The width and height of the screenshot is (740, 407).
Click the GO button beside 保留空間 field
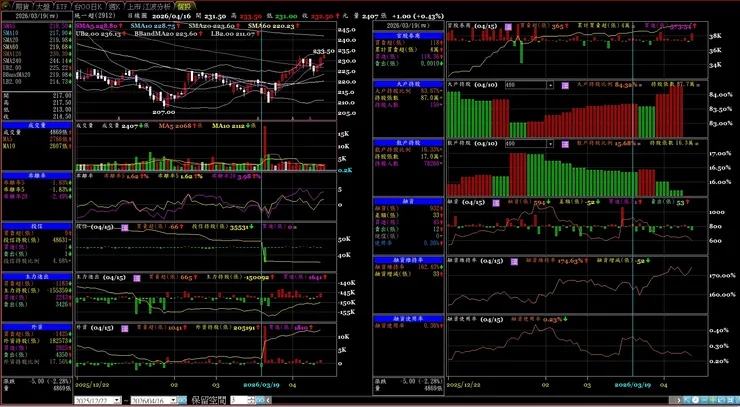tap(260, 400)
